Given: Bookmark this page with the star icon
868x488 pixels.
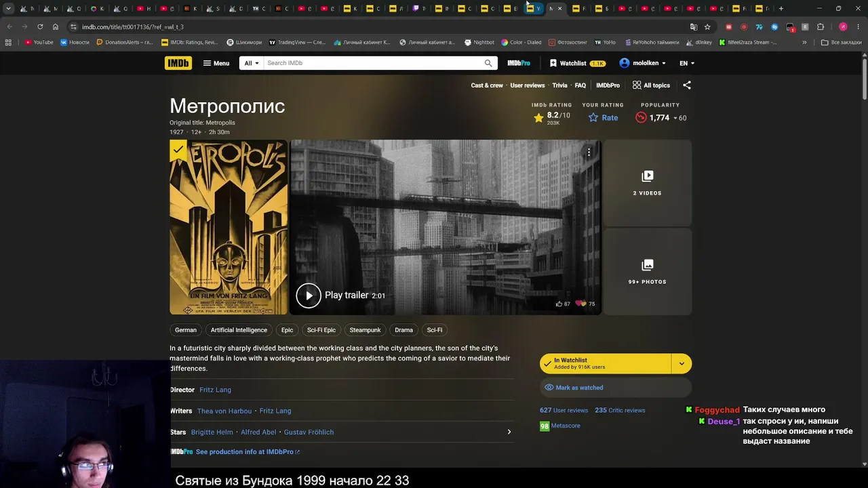Looking at the screenshot, I should tap(707, 27).
